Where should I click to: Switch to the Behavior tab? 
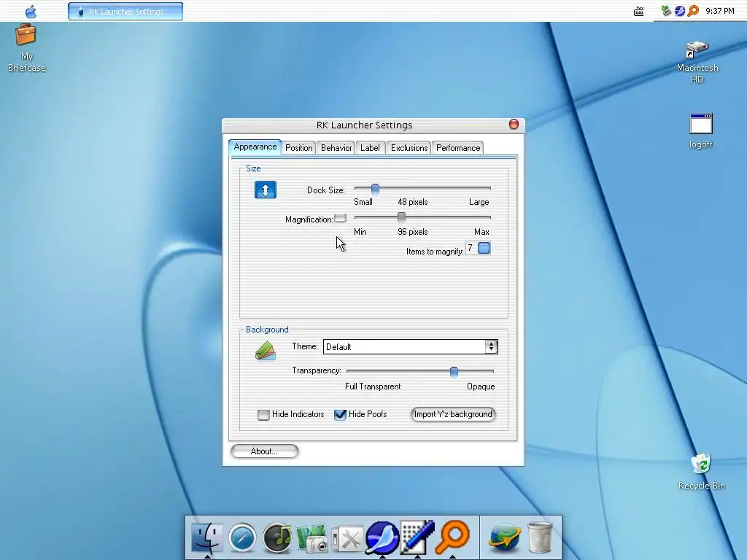(x=336, y=147)
